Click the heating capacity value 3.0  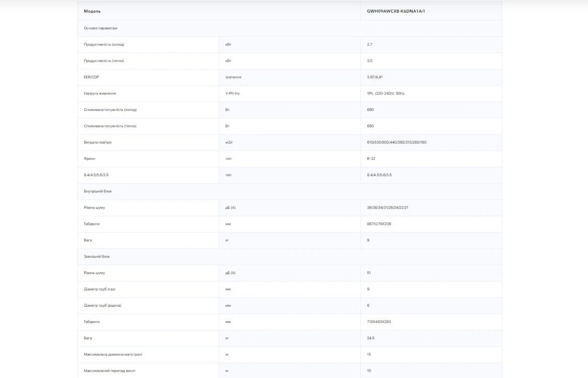click(370, 61)
